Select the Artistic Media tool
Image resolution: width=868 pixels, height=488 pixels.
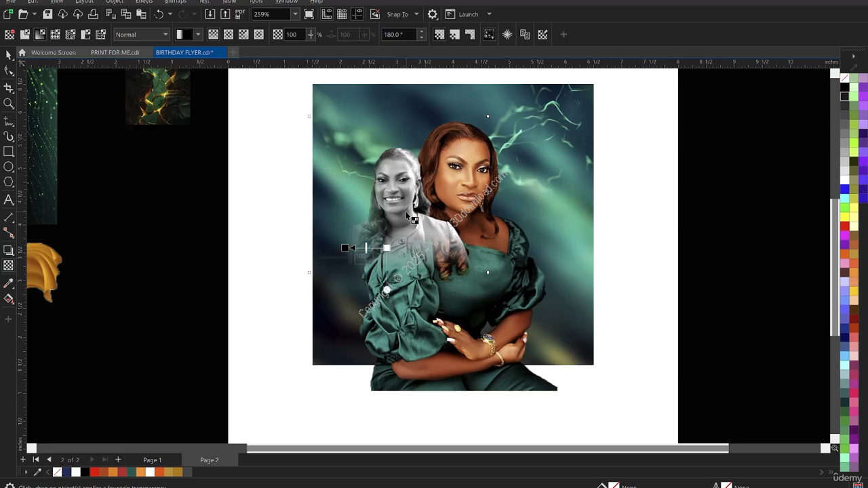coord(8,136)
